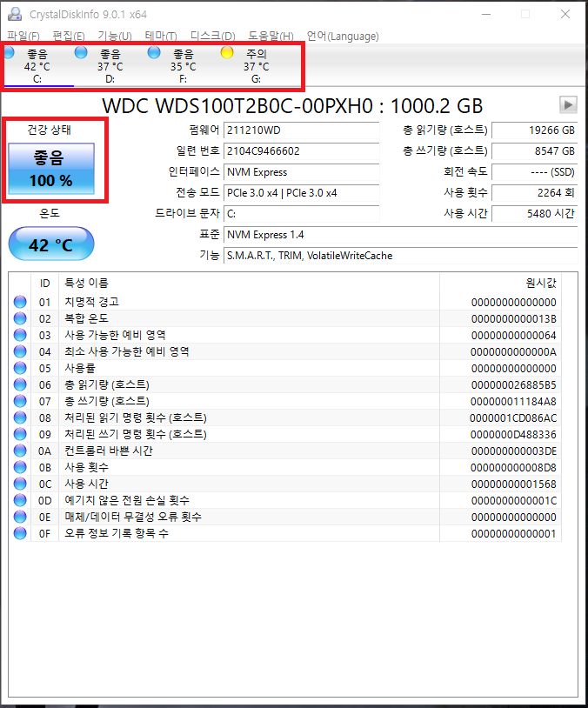Click status orb for 0A 컨트롤러 바쁜 시간
Image resolution: width=588 pixels, height=708 pixels.
(x=20, y=451)
